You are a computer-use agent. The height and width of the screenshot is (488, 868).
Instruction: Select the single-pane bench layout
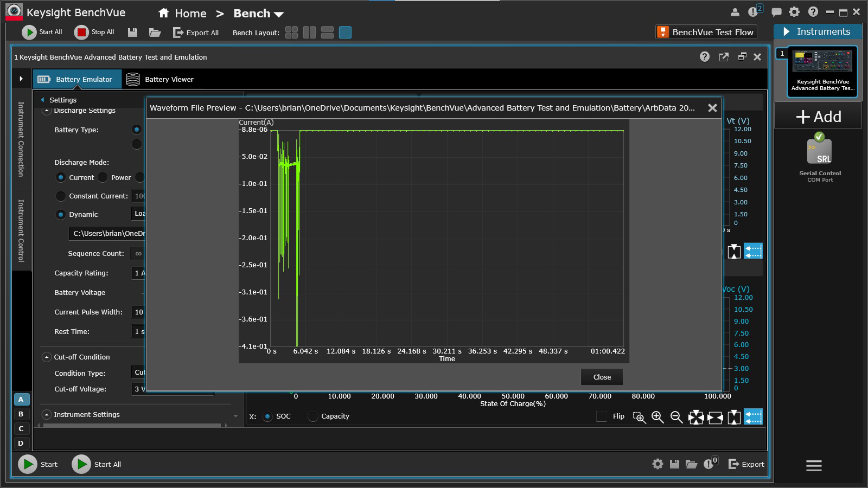pos(345,33)
